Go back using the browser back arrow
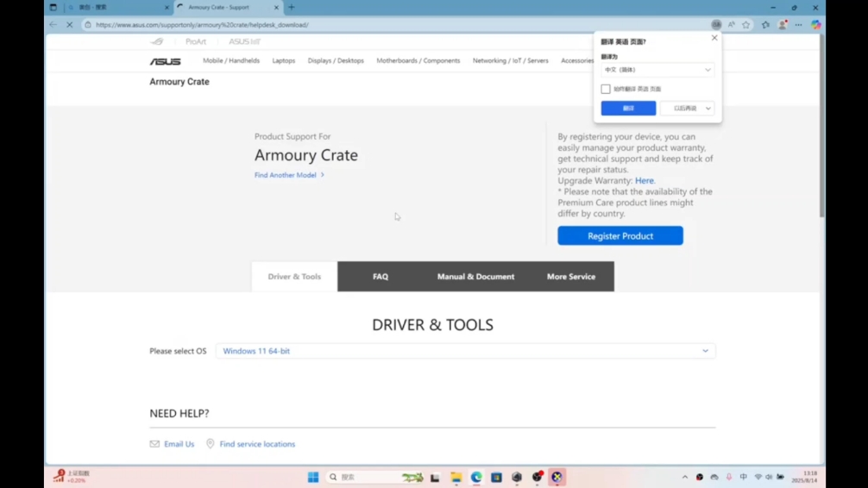The width and height of the screenshot is (868, 488). 53,25
